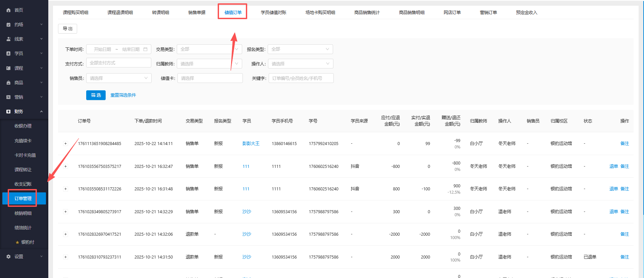Click the 线索 people icon

coord(8,39)
